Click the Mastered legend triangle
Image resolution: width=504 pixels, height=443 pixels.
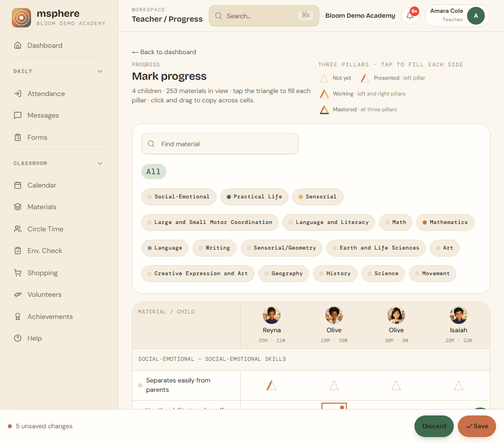[x=324, y=110]
